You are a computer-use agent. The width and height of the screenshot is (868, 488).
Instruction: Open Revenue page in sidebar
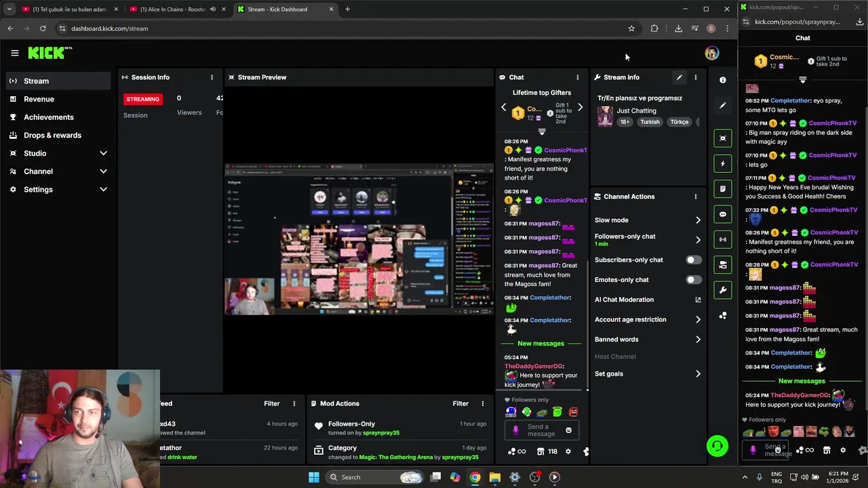[x=58, y=99]
